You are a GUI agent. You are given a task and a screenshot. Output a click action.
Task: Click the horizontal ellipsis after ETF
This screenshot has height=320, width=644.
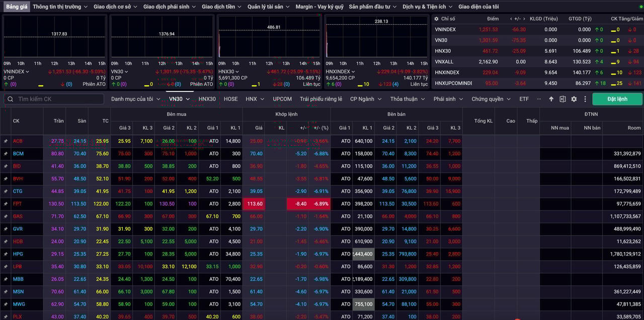[539, 99]
